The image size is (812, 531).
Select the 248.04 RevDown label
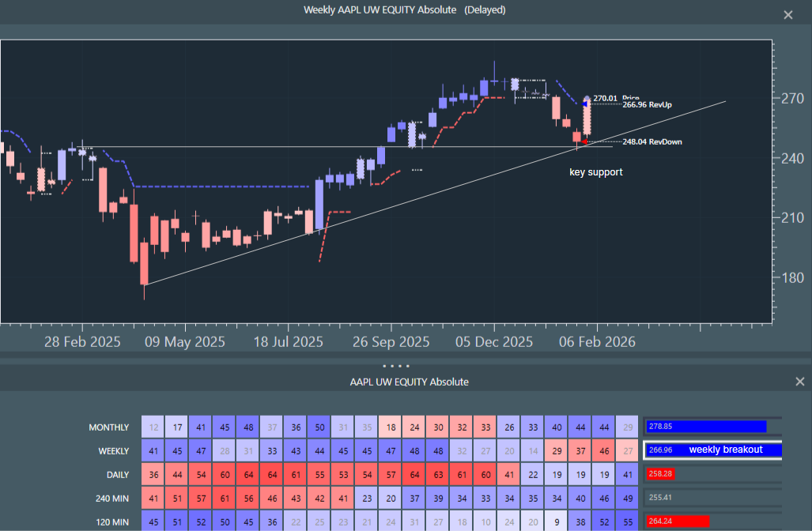click(x=651, y=142)
